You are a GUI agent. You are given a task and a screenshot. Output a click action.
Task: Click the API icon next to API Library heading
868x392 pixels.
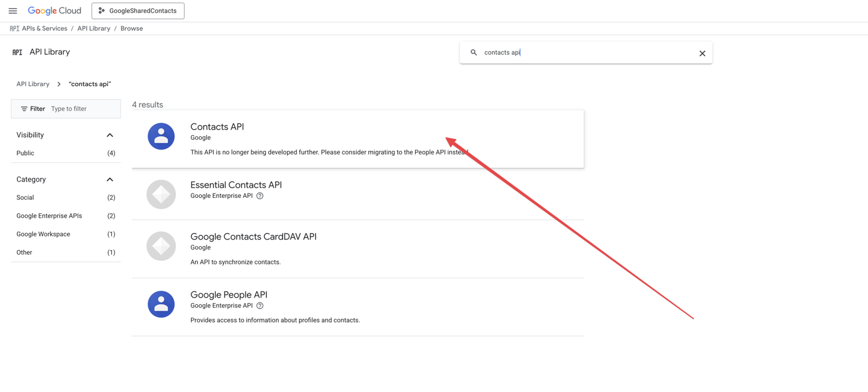(x=17, y=53)
